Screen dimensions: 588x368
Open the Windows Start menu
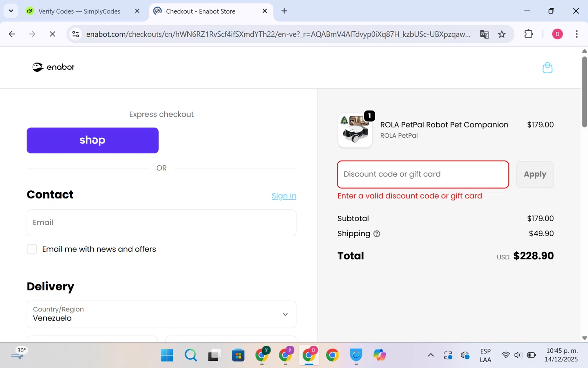(167, 355)
